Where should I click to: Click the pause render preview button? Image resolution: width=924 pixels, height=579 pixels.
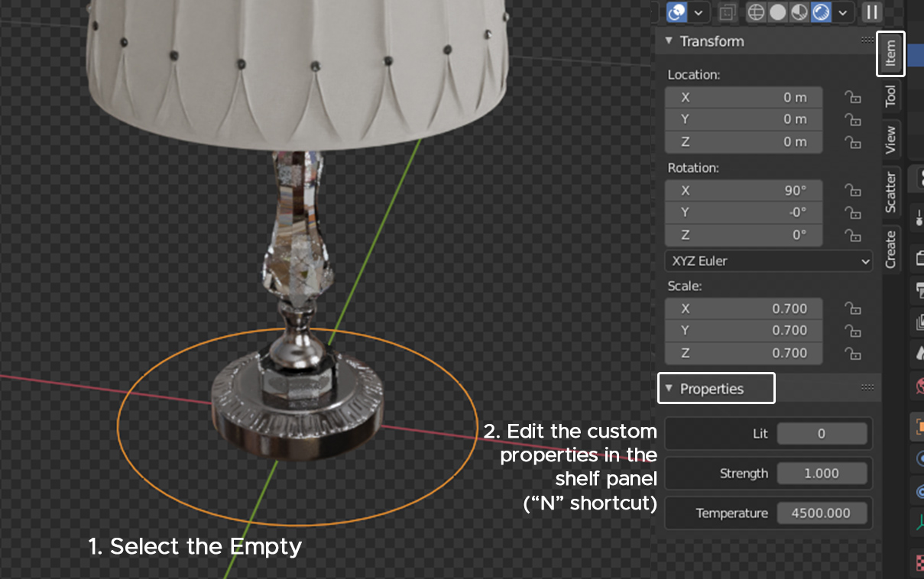(871, 12)
